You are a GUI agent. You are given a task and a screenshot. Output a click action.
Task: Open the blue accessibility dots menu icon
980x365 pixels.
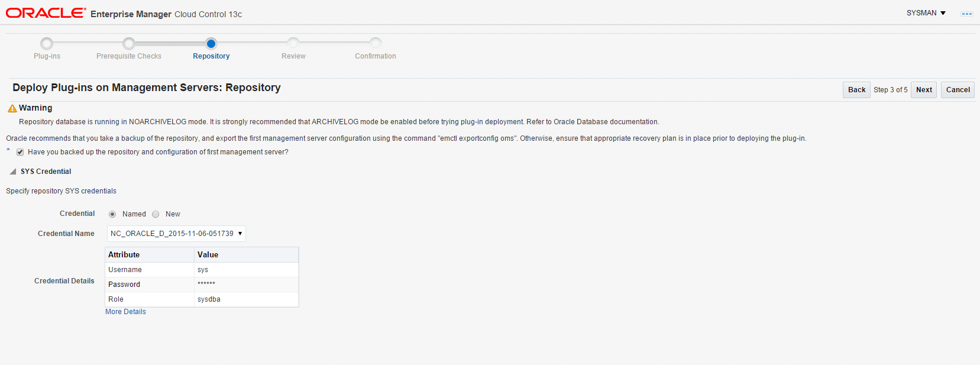[967, 14]
